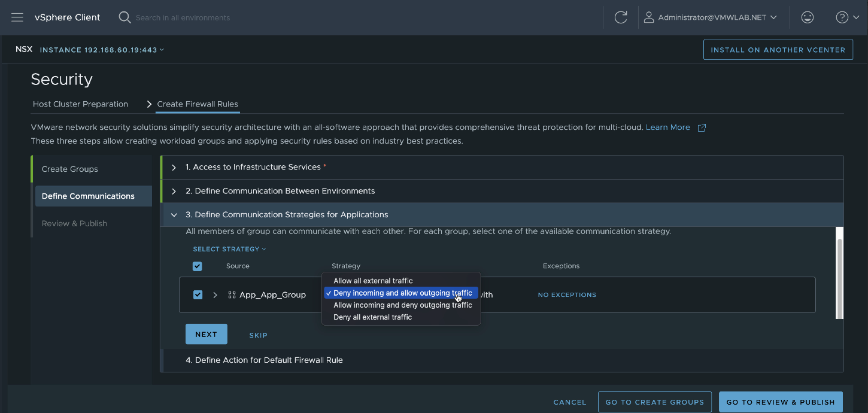Open the help question mark icon
This screenshot has width=868, height=413.
[x=842, y=17]
